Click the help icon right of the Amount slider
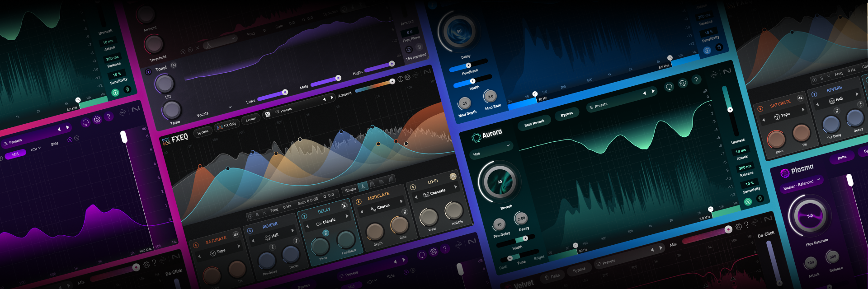The image size is (868, 289). 400,79
